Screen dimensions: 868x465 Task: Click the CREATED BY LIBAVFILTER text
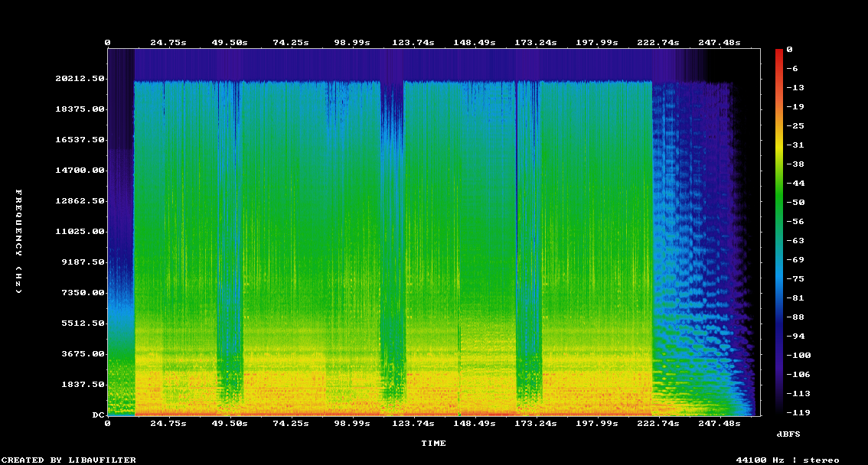pos(70,460)
